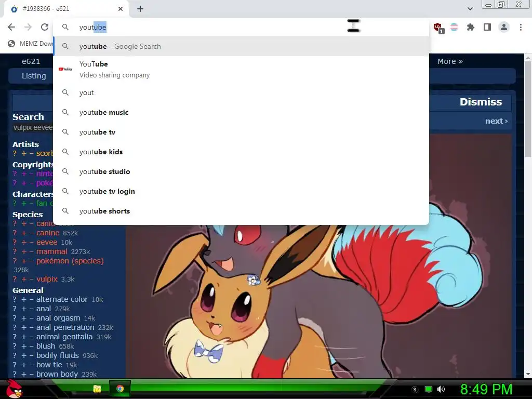Reload the current page

coord(45,27)
